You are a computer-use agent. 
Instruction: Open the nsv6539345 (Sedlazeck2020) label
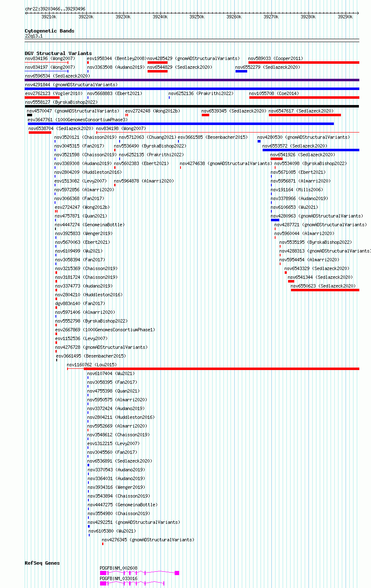point(234,111)
